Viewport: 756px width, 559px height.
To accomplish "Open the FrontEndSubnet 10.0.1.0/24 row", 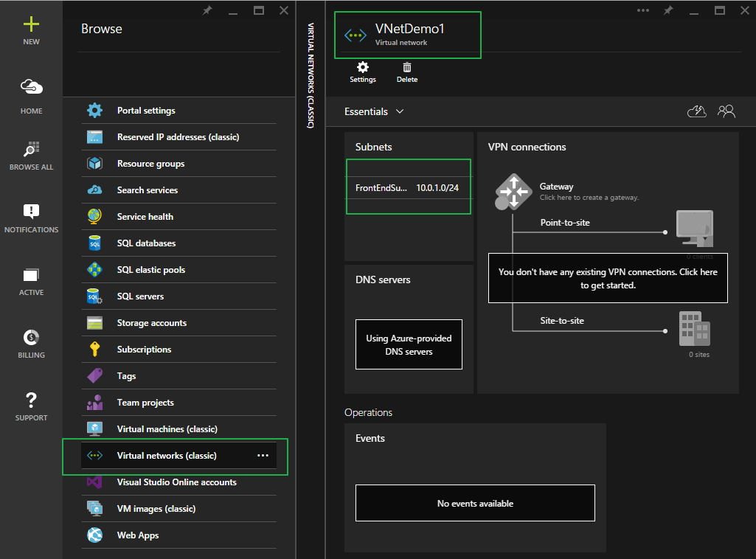I will [x=409, y=188].
